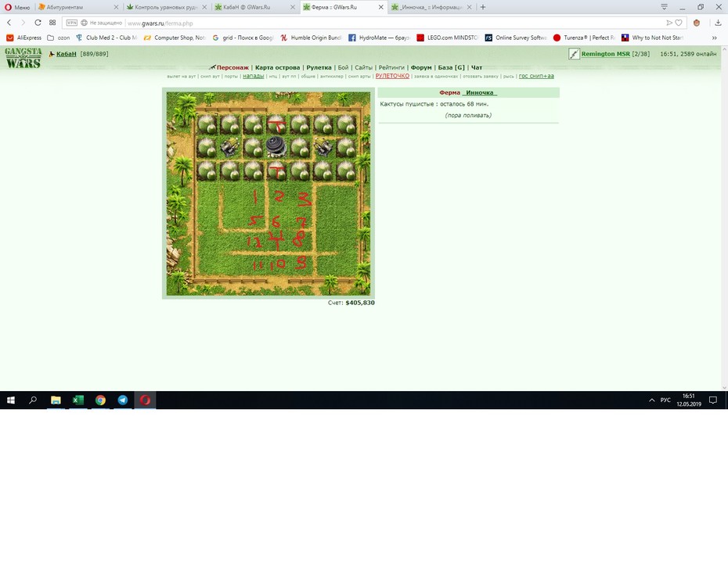Open the ozon bookmarks folder
This screenshot has width=728, height=578.
click(x=59, y=38)
